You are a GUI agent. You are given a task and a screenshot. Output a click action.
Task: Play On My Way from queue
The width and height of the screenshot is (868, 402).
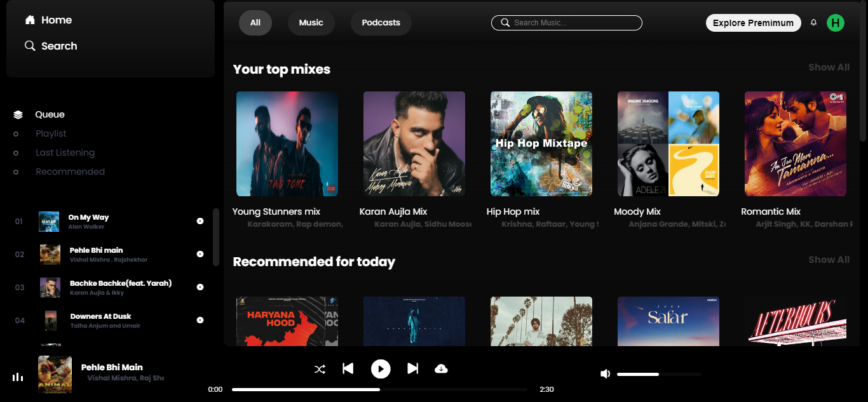pyautogui.click(x=200, y=221)
